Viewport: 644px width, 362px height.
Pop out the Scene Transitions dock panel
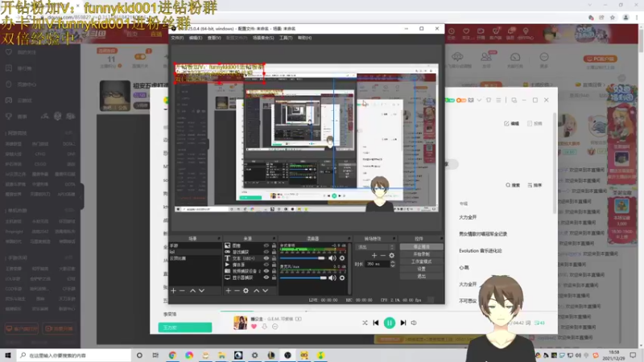(x=394, y=238)
